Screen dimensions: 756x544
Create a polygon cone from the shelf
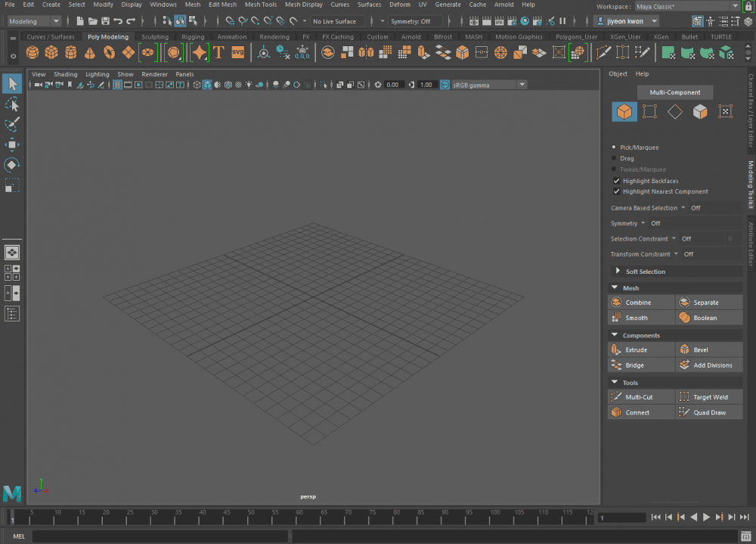point(90,53)
